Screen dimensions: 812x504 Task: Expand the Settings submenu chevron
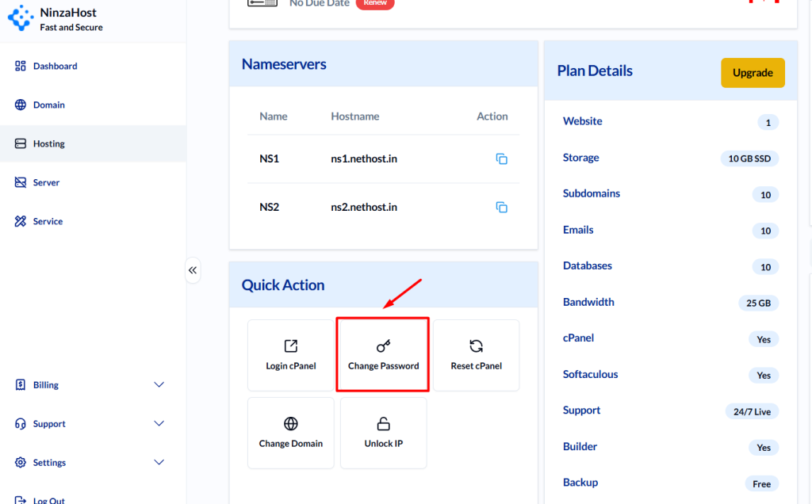pos(159,462)
